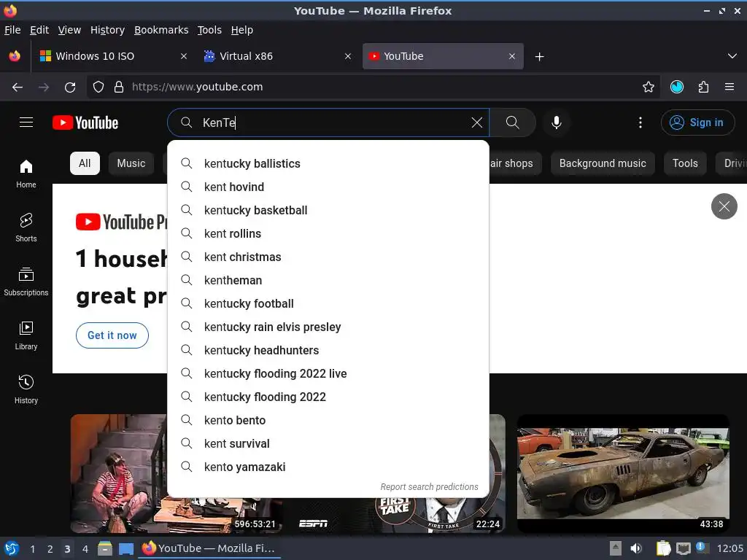The width and height of the screenshot is (747, 560).
Task: Open YouTube settings three-dot menu
Action: pos(640,122)
